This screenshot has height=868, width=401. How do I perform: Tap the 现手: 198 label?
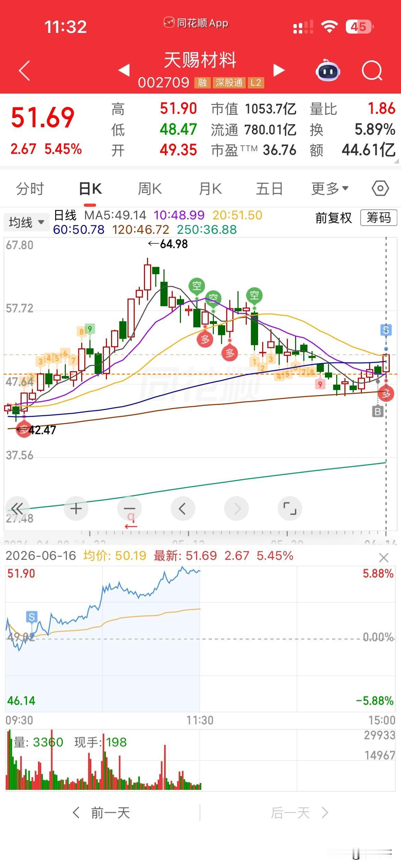(x=101, y=743)
